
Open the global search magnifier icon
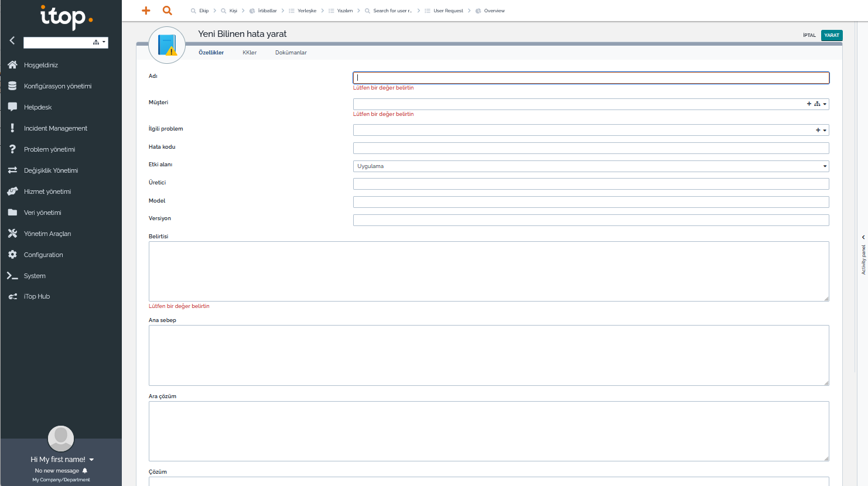coord(167,11)
